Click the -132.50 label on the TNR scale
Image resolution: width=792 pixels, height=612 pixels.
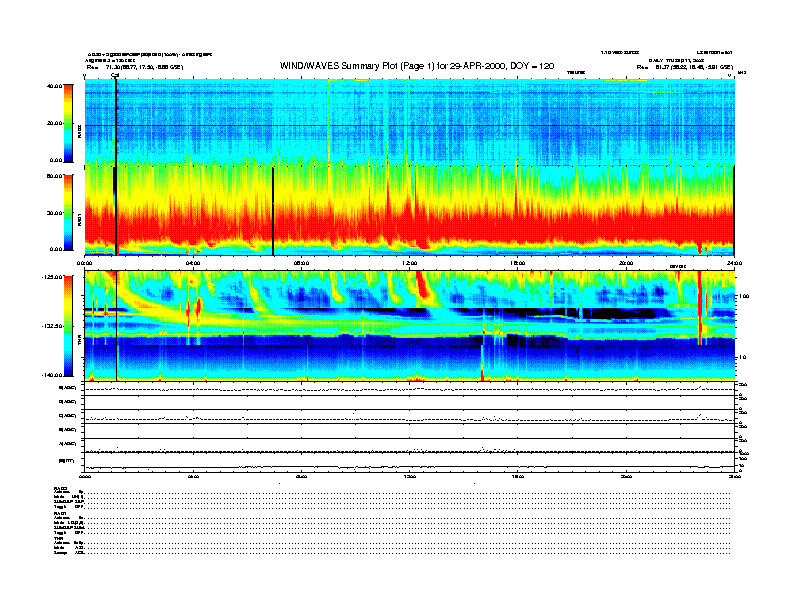pos(53,326)
